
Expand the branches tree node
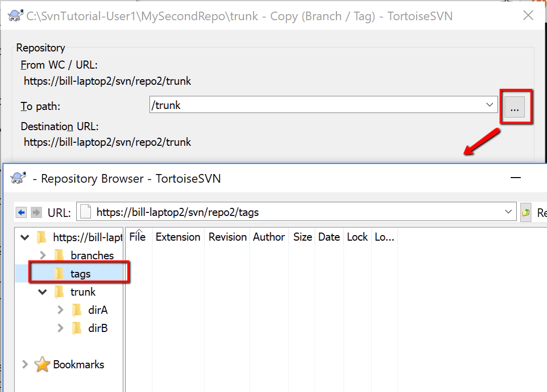pos(42,255)
